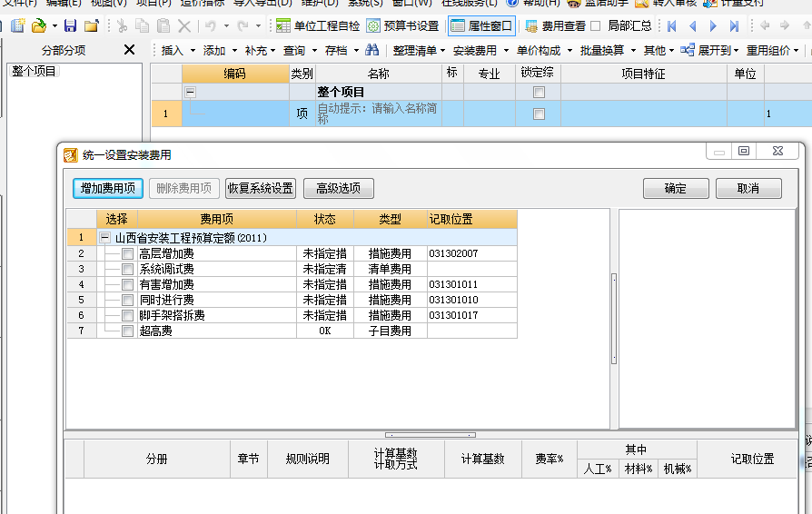
Task: Click the 删除费用项 button
Action: [x=183, y=188]
